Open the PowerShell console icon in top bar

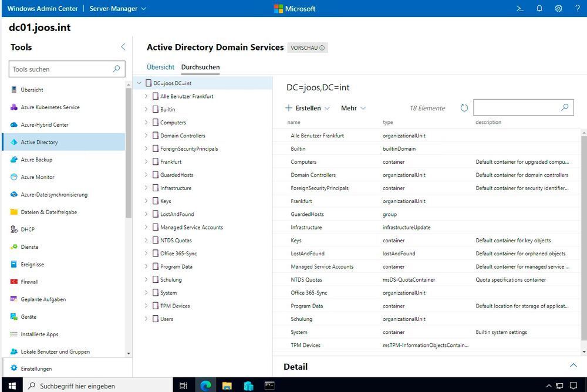521,8
